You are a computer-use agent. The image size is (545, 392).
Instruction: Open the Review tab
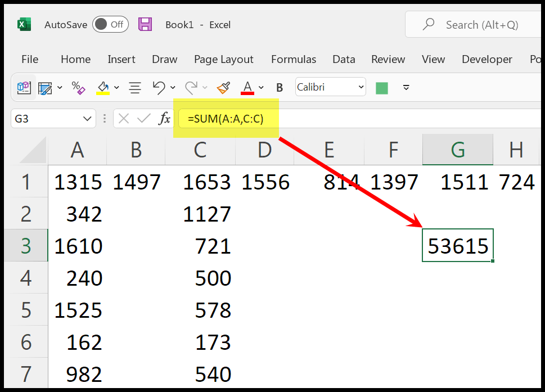(388, 59)
